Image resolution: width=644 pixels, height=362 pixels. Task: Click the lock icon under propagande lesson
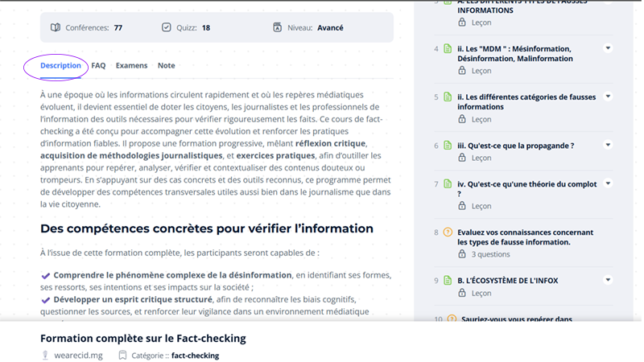point(462,158)
